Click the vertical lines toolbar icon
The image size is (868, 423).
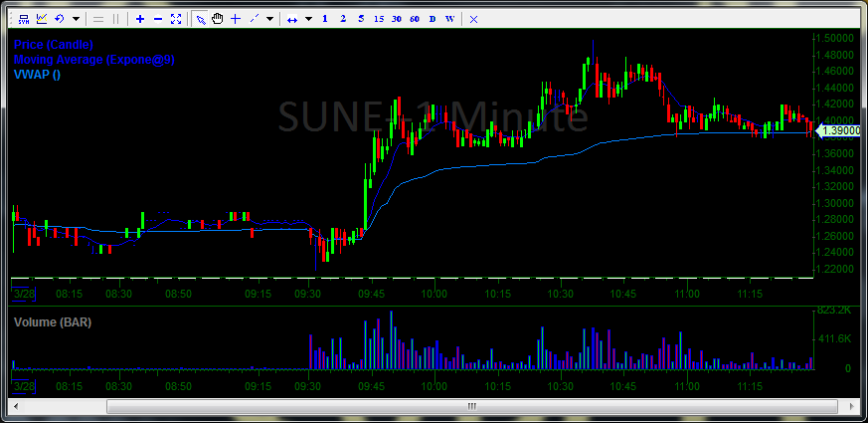(x=115, y=19)
